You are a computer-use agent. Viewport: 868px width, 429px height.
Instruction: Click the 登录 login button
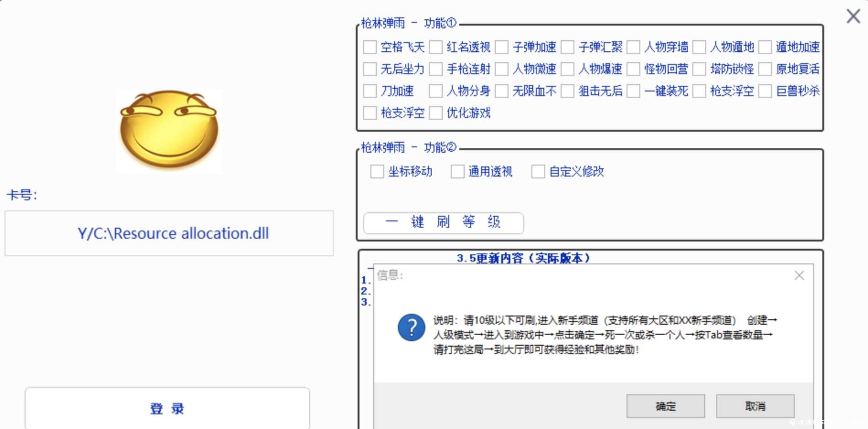[167, 408]
